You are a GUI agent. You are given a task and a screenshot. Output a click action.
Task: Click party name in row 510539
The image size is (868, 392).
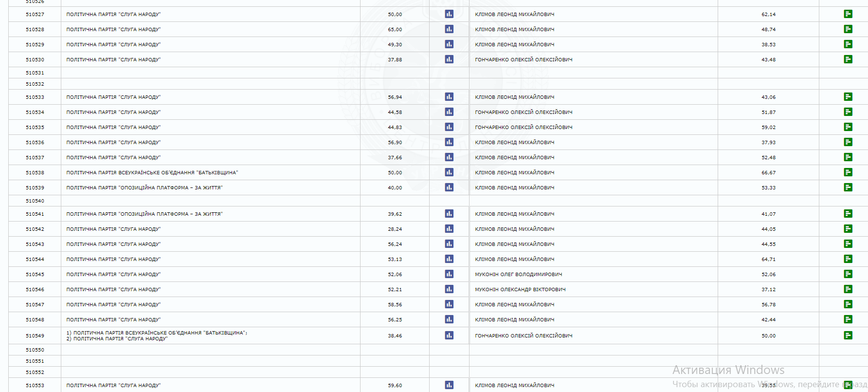pos(145,188)
